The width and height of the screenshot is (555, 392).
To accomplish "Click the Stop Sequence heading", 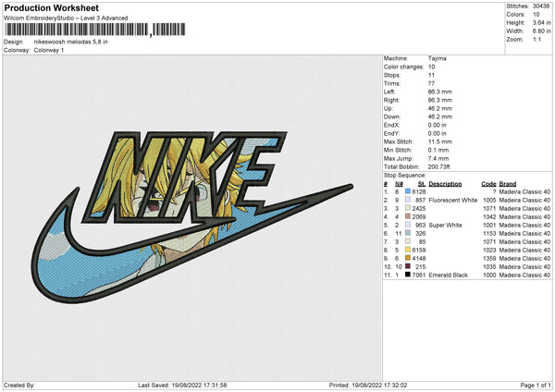I will [405, 176].
